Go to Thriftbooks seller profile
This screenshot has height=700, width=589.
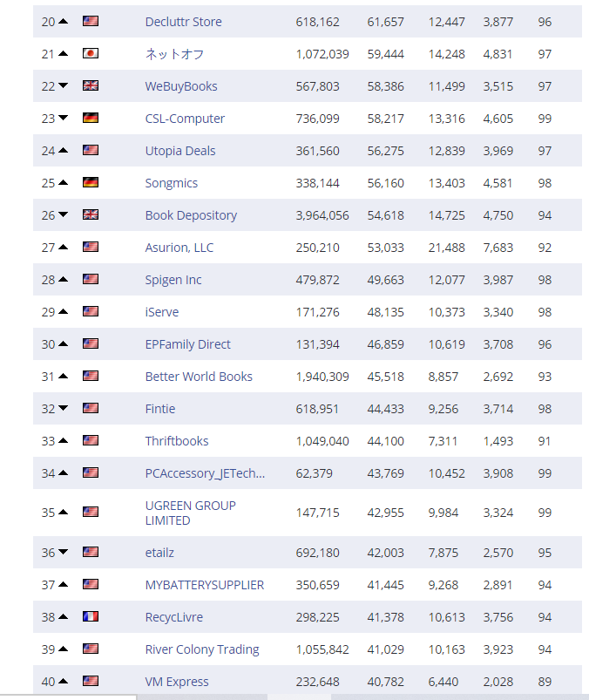click(177, 441)
